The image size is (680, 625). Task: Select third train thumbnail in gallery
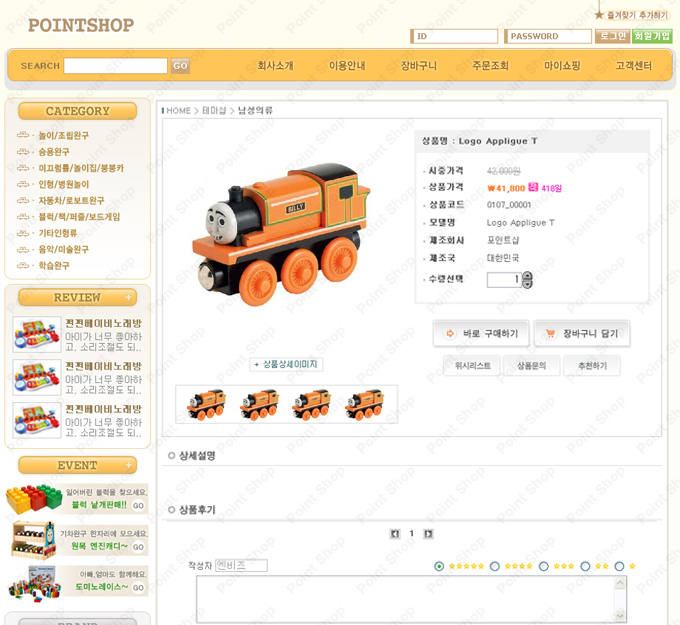(312, 404)
